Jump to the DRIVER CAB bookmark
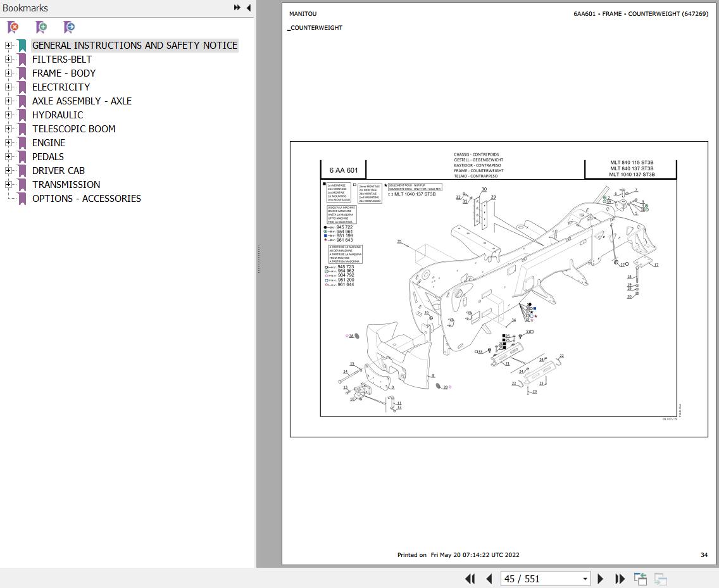719x588 pixels. point(58,171)
